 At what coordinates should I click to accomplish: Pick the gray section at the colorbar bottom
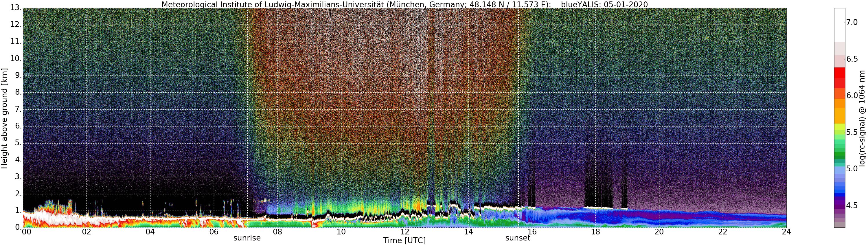tap(840, 225)
